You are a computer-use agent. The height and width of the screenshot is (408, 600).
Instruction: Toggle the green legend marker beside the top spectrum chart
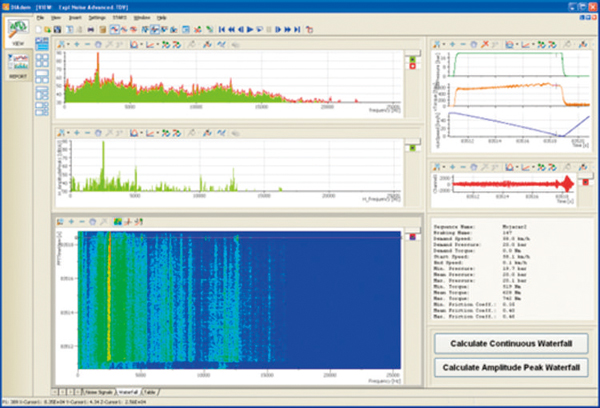411,58
